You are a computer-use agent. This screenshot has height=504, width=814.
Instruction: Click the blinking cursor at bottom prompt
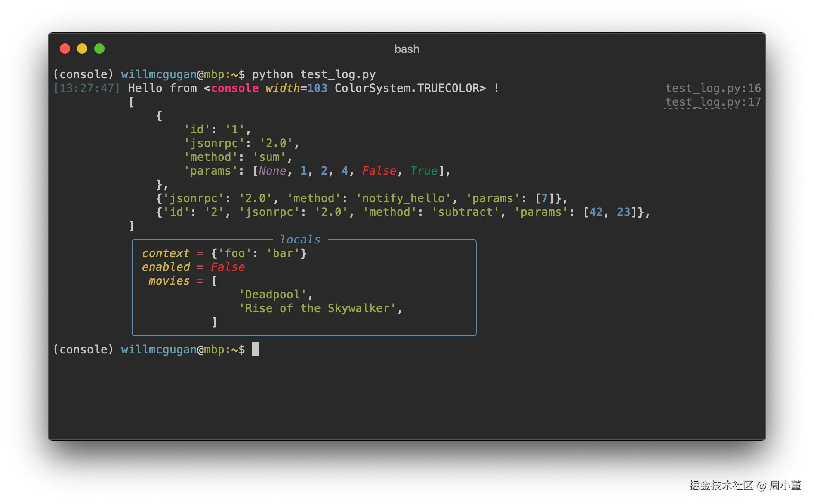[256, 349]
